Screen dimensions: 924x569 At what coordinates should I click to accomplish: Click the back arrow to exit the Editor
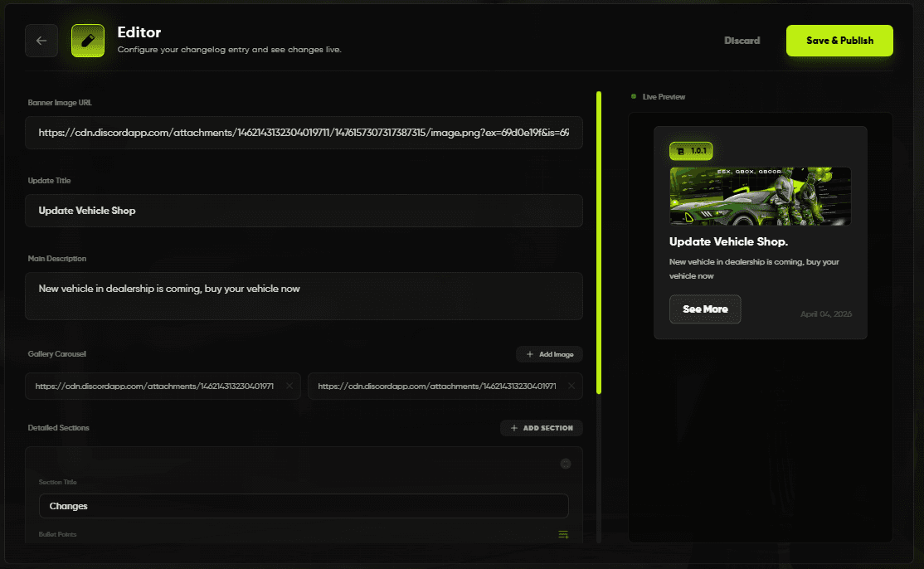tap(41, 40)
